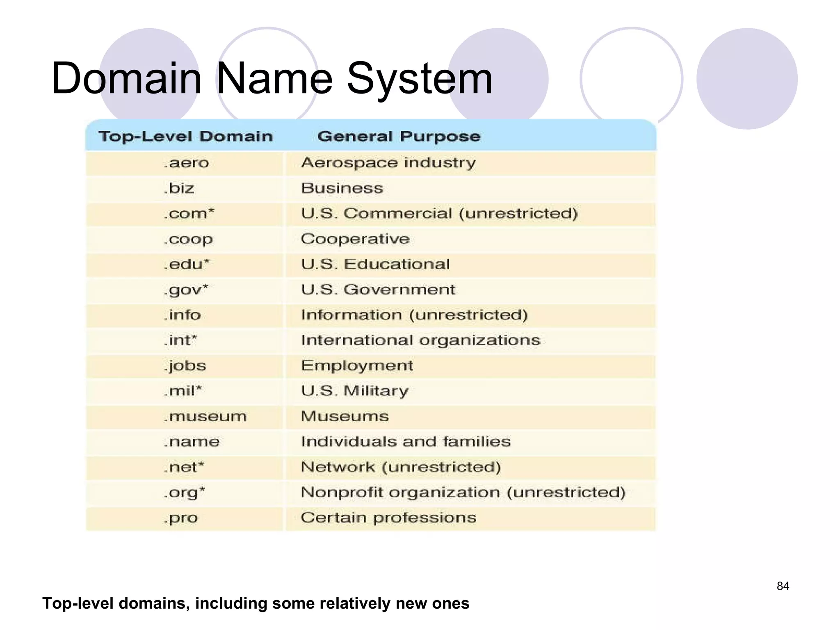The image size is (840, 630).
Task: Click the '.info' domain cell
Action: coord(185,315)
